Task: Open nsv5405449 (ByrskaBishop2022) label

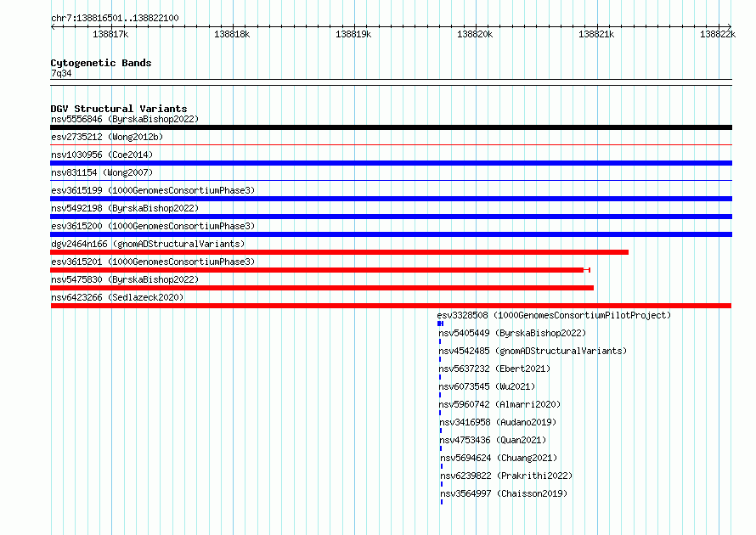Action: 512,333
